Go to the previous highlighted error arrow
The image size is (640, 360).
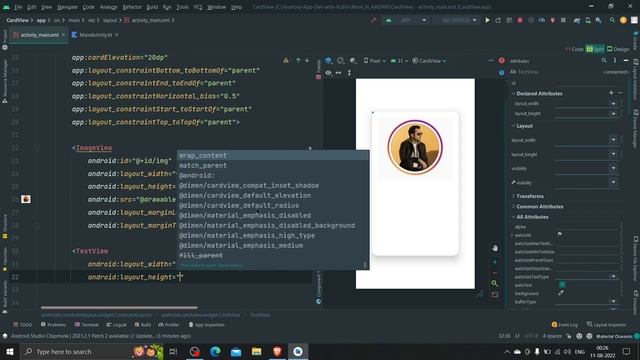point(298,60)
